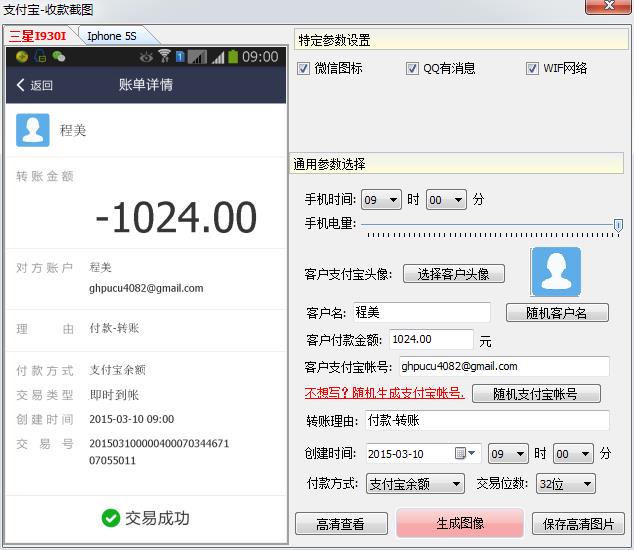This screenshot has width=634, height=550.
Task: Click the 程美 avatar in bill details
Action: click(33, 130)
